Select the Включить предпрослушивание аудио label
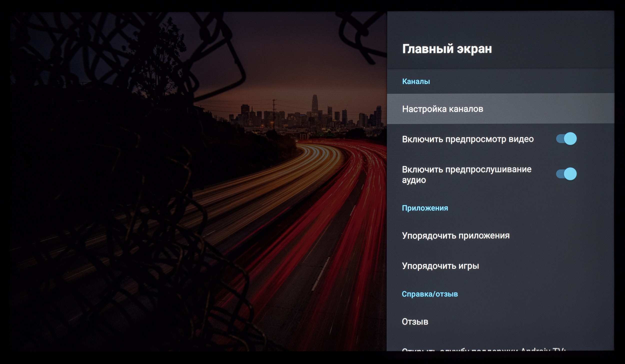The width and height of the screenshot is (625, 364). 466,170
